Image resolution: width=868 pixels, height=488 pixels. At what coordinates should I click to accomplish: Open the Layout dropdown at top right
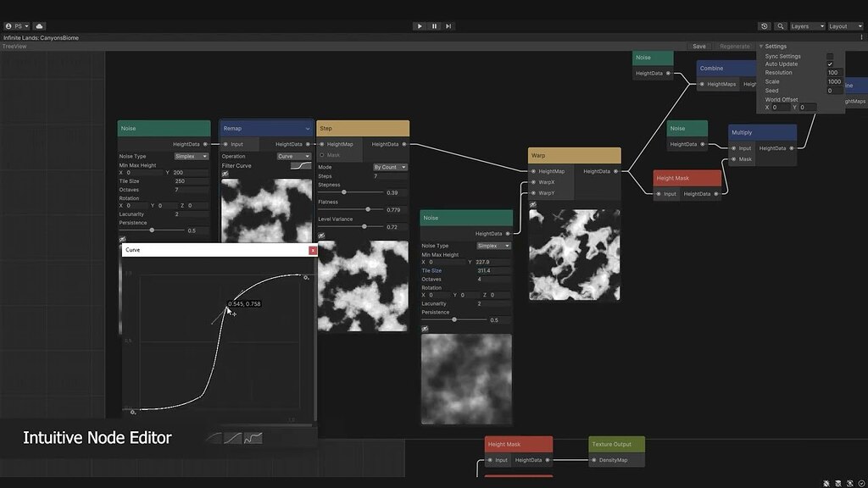coord(844,26)
